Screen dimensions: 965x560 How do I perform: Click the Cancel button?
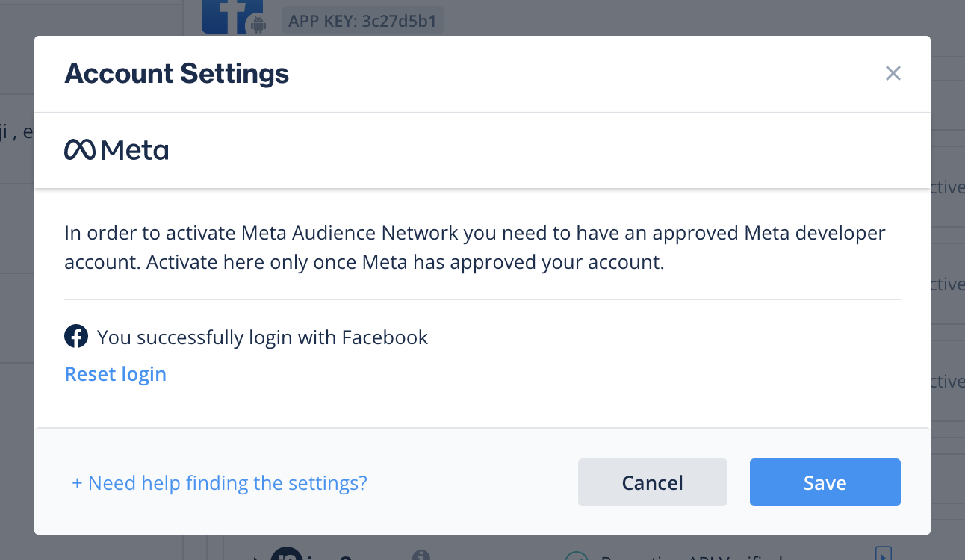pos(652,482)
